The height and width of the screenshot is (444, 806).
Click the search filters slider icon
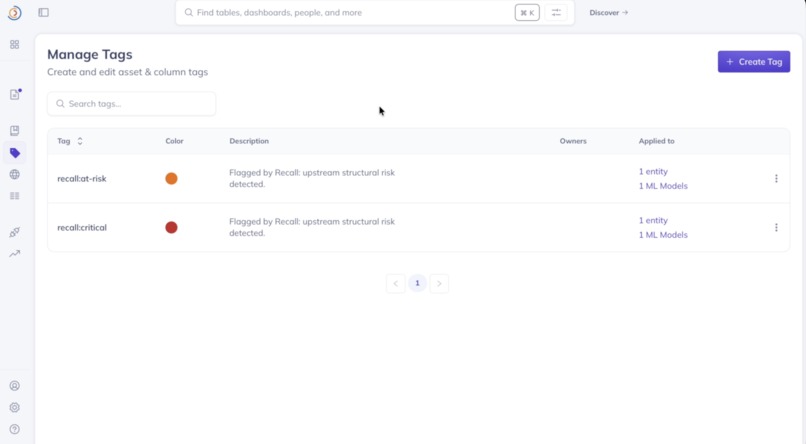pyautogui.click(x=556, y=12)
